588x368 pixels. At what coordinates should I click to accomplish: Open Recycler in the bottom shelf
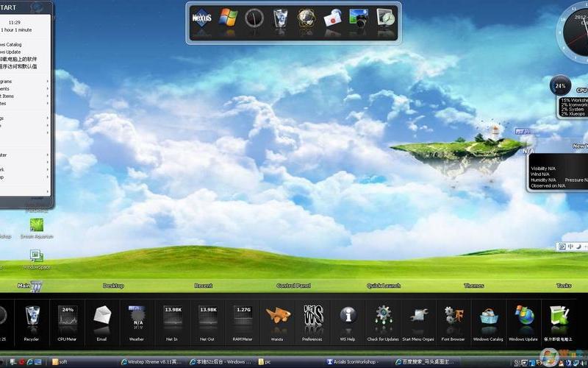32,315
